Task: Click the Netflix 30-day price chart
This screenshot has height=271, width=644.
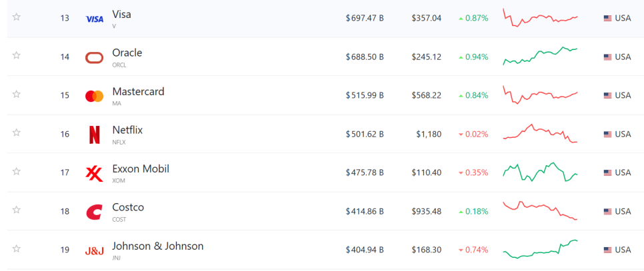Action: click(540, 133)
